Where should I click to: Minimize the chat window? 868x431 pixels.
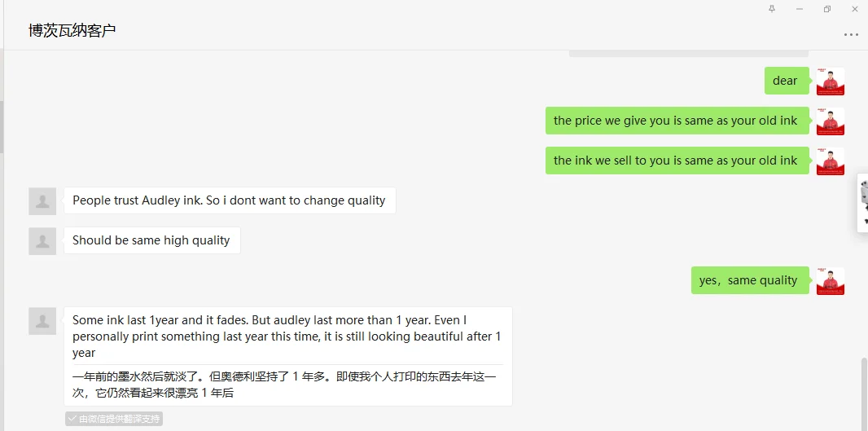(800, 9)
